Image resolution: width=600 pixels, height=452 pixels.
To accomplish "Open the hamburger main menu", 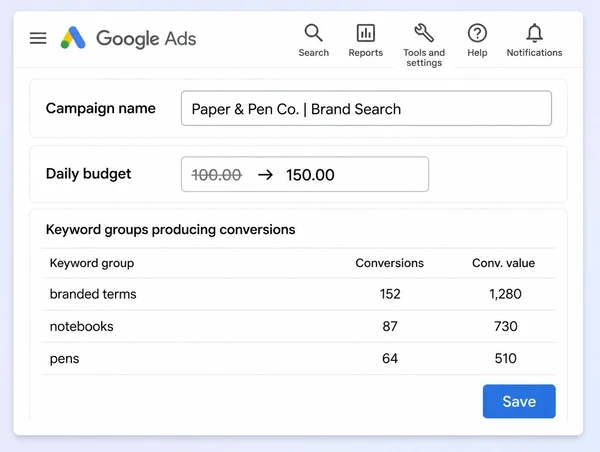I will [38, 38].
